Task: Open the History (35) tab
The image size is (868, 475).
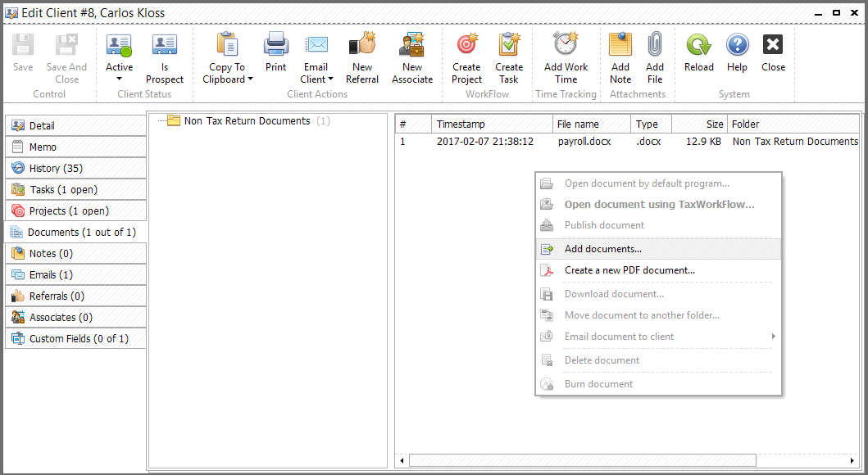Action: [76, 168]
